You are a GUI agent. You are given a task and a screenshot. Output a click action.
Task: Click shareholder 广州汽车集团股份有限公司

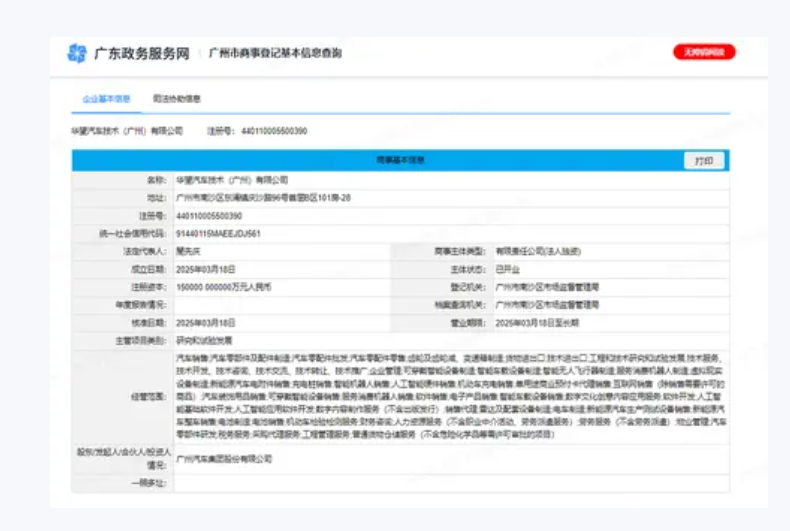(224, 458)
